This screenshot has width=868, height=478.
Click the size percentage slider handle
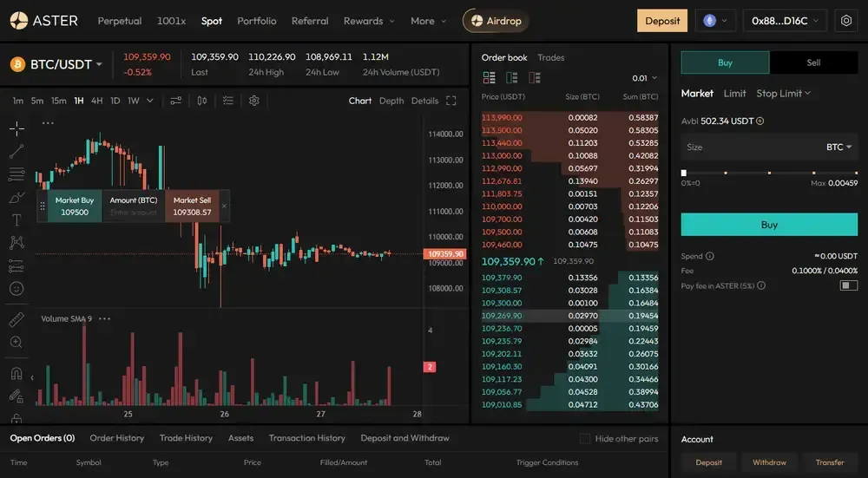(x=684, y=173)
